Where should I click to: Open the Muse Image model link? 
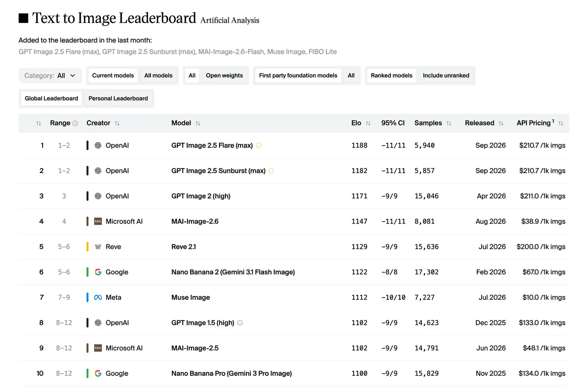[x=191, y=297]
